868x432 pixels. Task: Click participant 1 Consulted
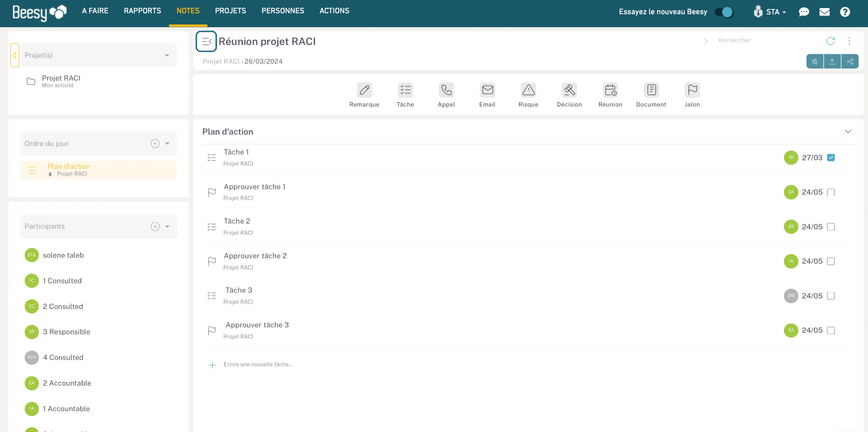tap(53, 281)
